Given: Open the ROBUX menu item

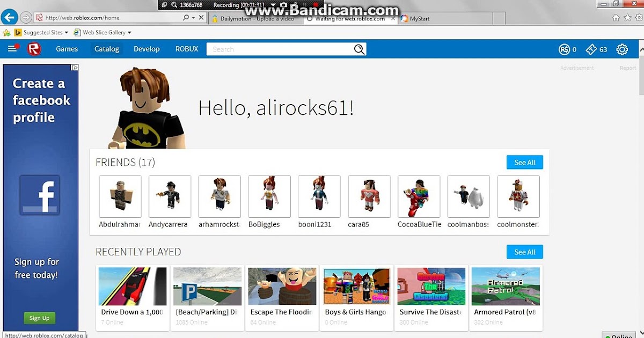Looking at the screenshot, I should pyautogui.click(x=187, y=49).
